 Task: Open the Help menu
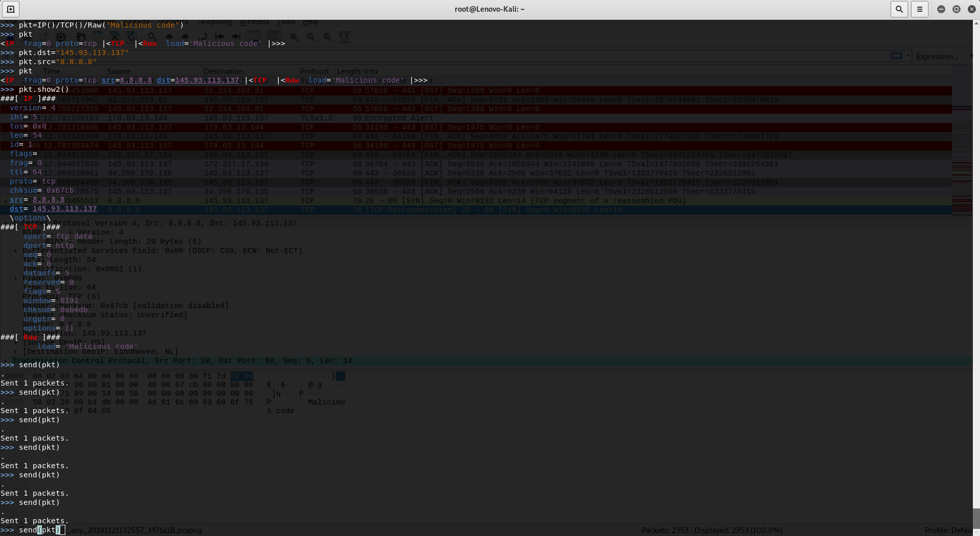pos(310,22)
